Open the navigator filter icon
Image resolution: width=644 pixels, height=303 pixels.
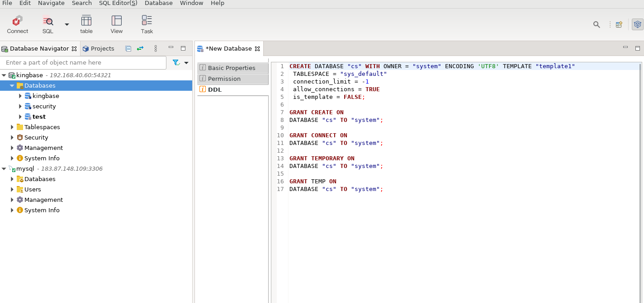[x=176, y=63]
